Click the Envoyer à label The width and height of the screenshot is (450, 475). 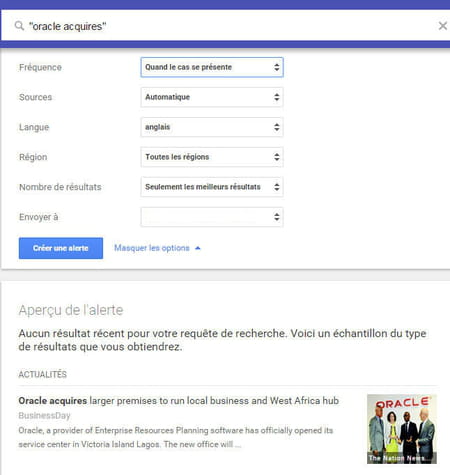(x=39, y=217)
